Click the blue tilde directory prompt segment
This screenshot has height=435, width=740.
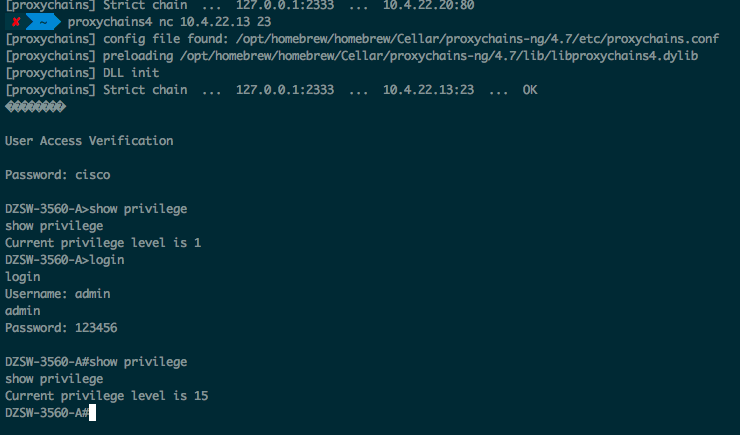(43, 22)
